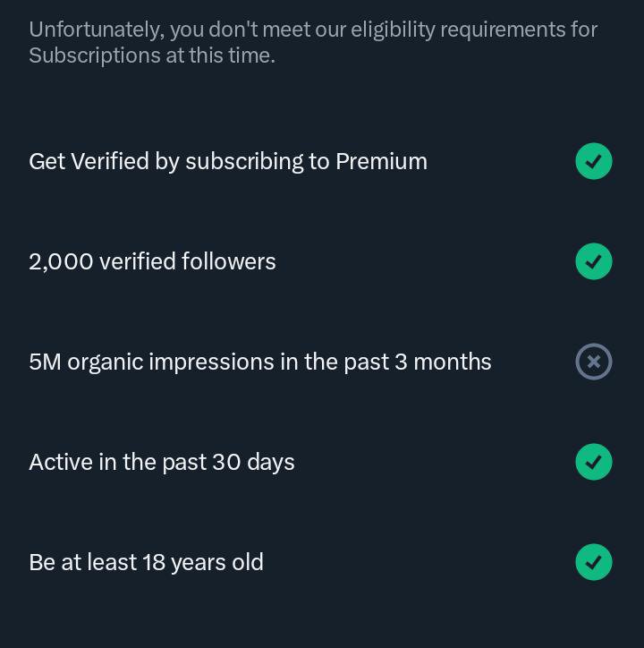Screen dimensions: 644x648
Task: Select the '2,000 verified followers' requirement label
Action: pos(152,261)
